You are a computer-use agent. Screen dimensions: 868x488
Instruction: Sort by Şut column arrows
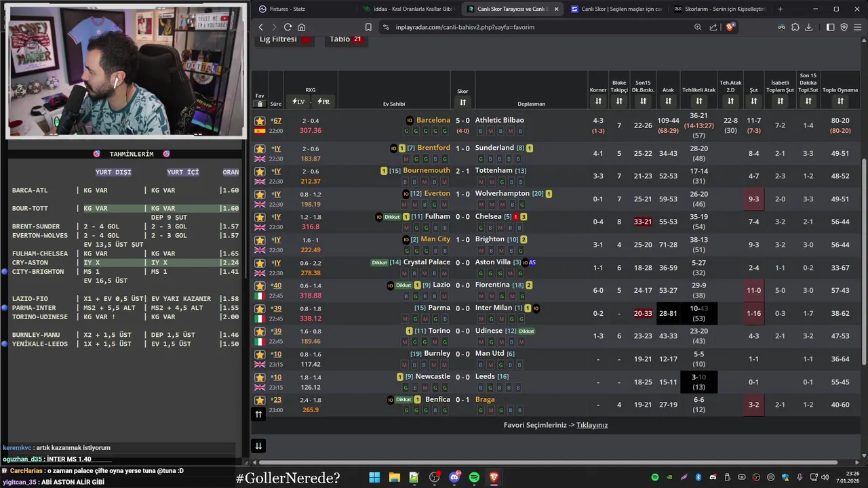tap(753, 102)
